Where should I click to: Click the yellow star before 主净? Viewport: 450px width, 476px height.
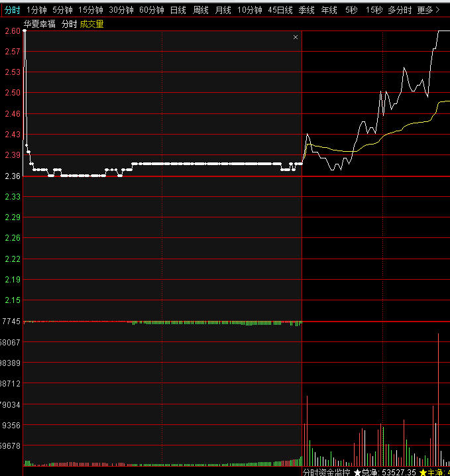click(423, 472)
